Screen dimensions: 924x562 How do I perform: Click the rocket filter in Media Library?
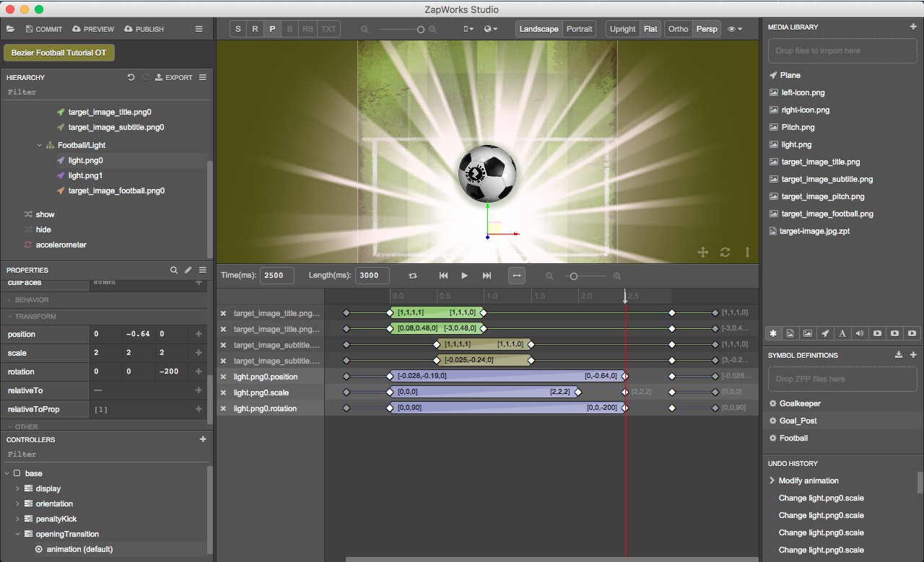click(825, 333)
